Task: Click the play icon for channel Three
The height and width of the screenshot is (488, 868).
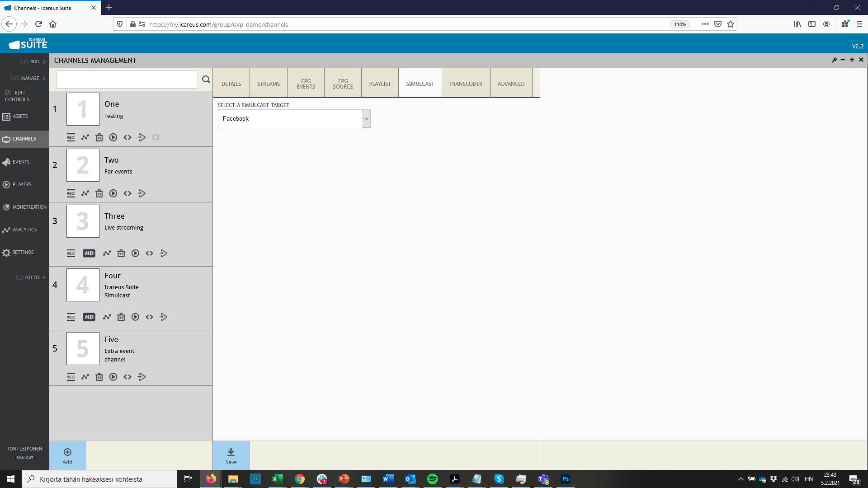Action: [x=135, y=253]
